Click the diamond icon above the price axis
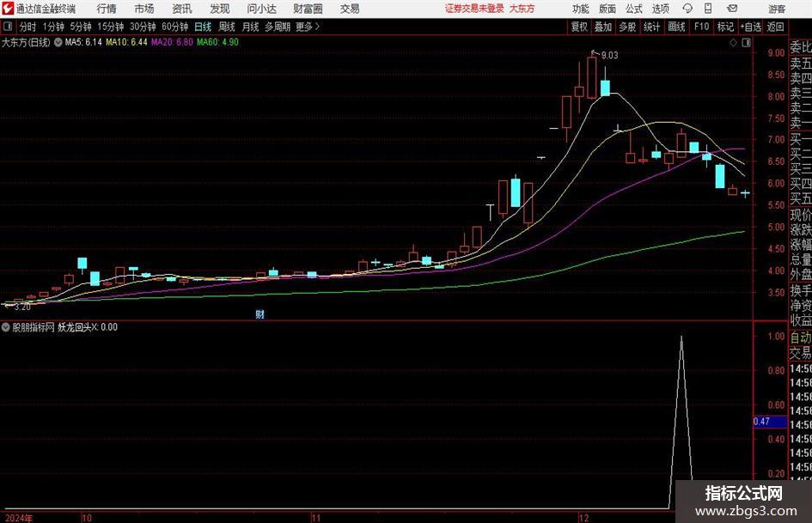This screenshot has height=523, width=812. pos(733,43)
